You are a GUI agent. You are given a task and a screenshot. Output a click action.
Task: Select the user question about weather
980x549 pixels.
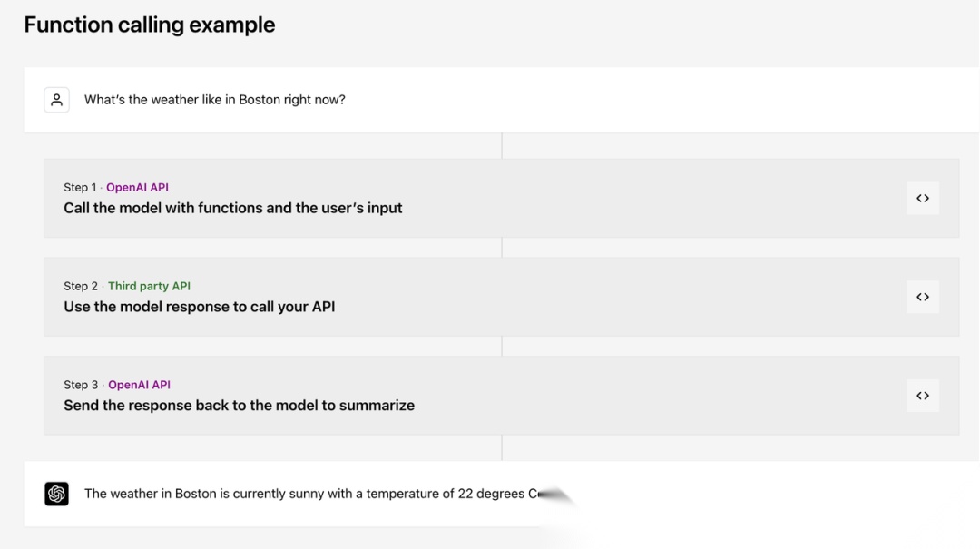click(214, 100)
